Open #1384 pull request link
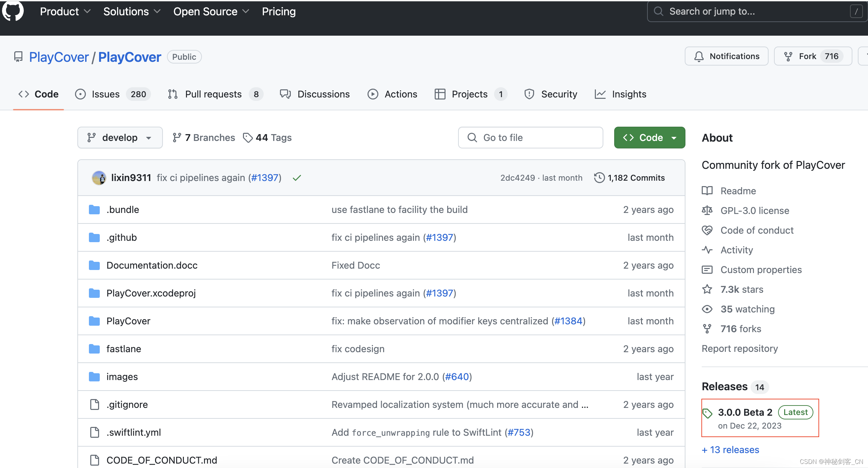Screen dimensions: 868x468 [x=568, y=321]
